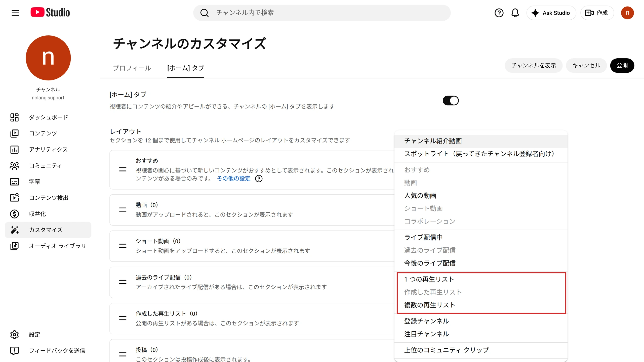Open the notifications bell
This screenshot has width=644, height=362.
(515, 13)
